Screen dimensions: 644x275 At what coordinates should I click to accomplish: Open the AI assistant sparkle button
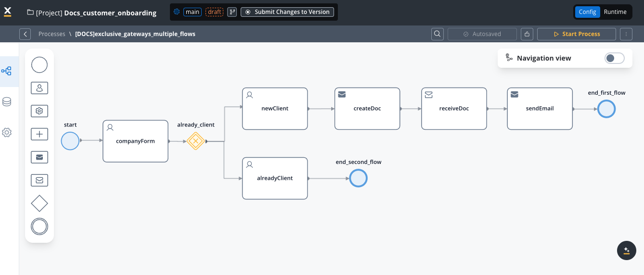627,250
